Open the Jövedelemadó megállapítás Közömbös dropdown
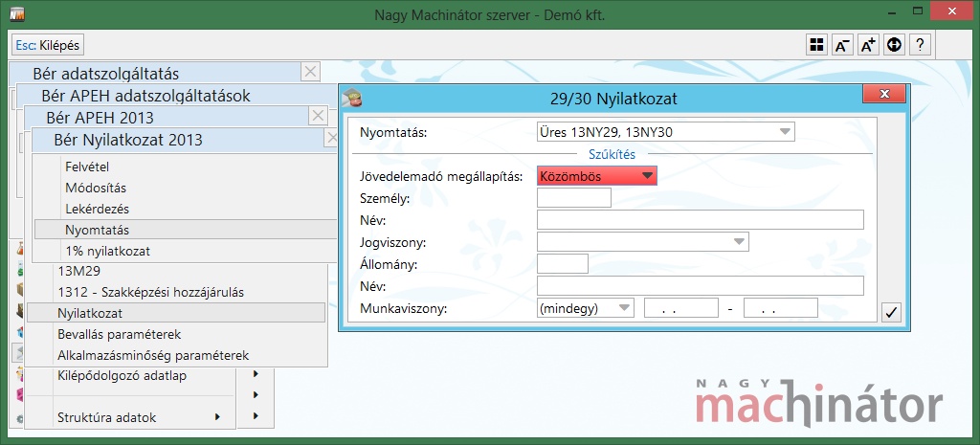 point(597,176)
